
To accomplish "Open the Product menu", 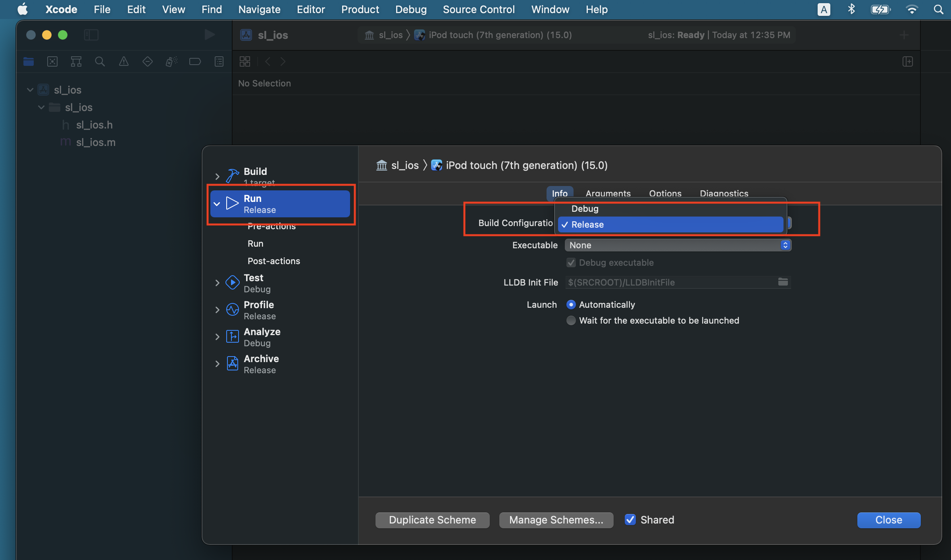I will pos(360,10).
